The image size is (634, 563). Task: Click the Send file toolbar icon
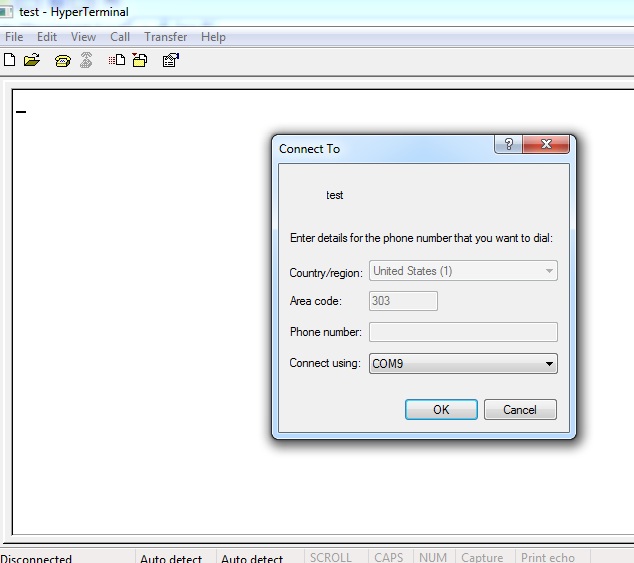(x=117, y=60)
